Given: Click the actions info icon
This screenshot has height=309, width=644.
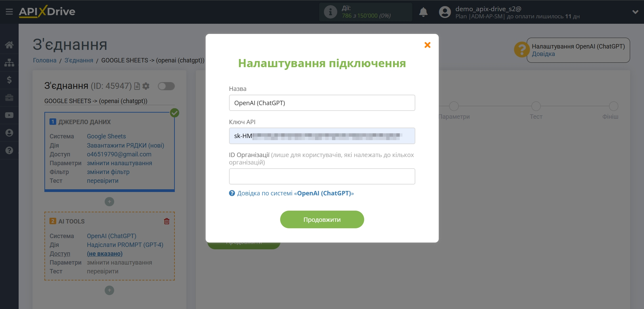Looking at the screenshot, I should pyautogui.click(x=330, y=12).
